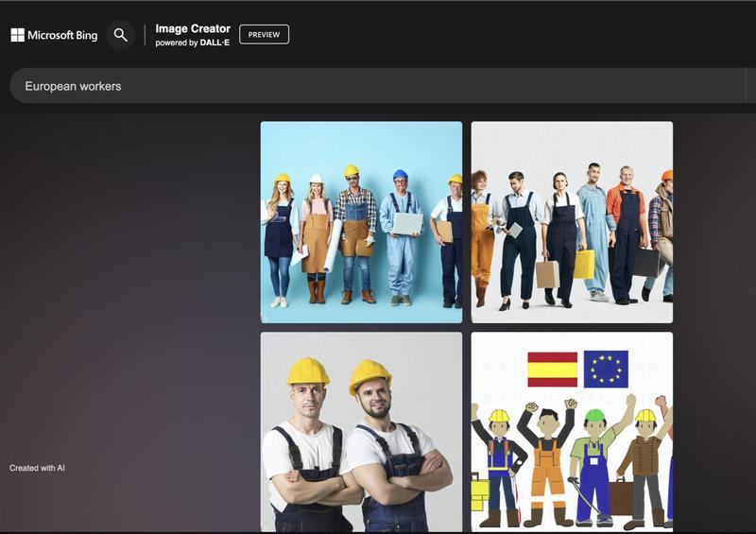Click the PREVIEW badge button
The width and height of the screenshot is (756, 534).
tap(265, 35)
